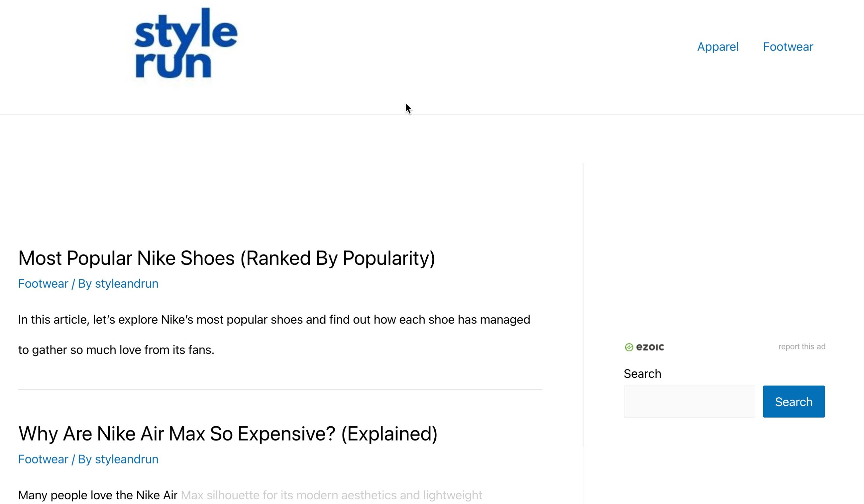Open the Why Are Nike Air Max article
Viewport: 864px width, 504px height.
228,434
